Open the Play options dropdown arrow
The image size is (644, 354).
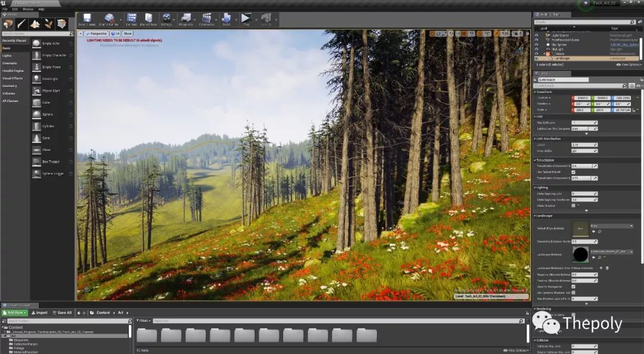[x=256, y=19]
